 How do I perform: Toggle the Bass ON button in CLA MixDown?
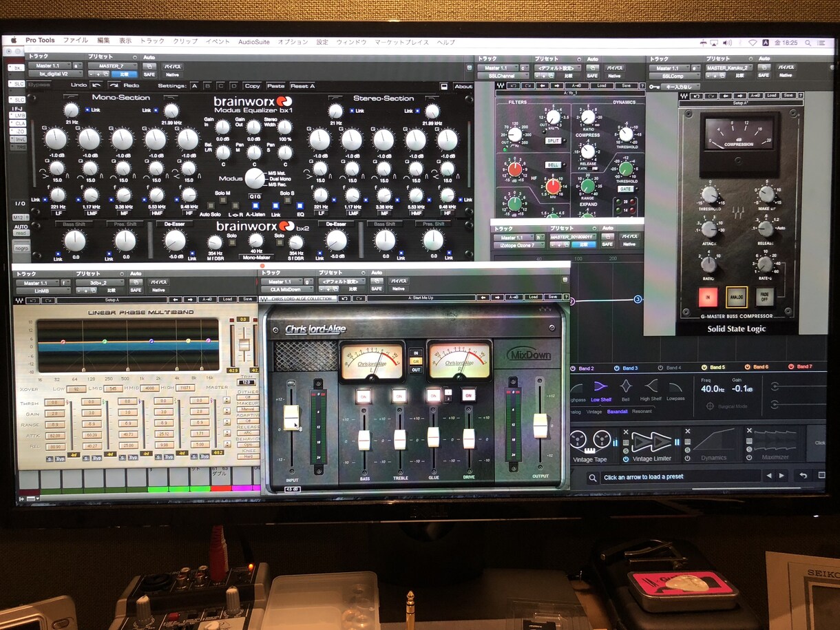[364, 395]
